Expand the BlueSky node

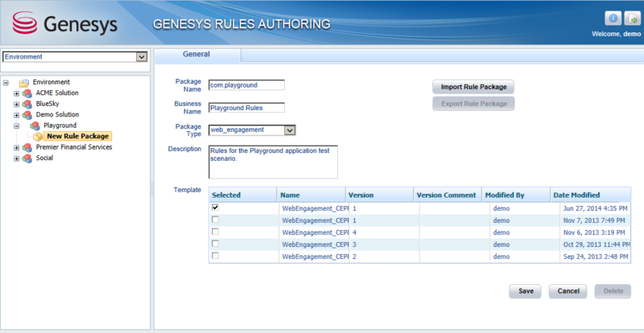tap(17, 105)
